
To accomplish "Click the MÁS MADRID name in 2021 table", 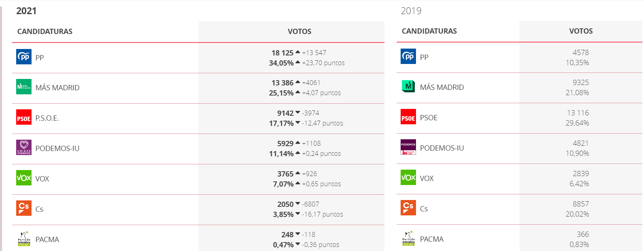I will pyautogui.click(x=57, y=87).
